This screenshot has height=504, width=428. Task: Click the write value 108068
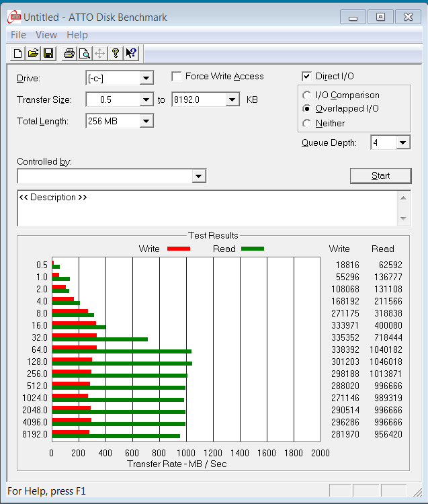pos(345,289)
